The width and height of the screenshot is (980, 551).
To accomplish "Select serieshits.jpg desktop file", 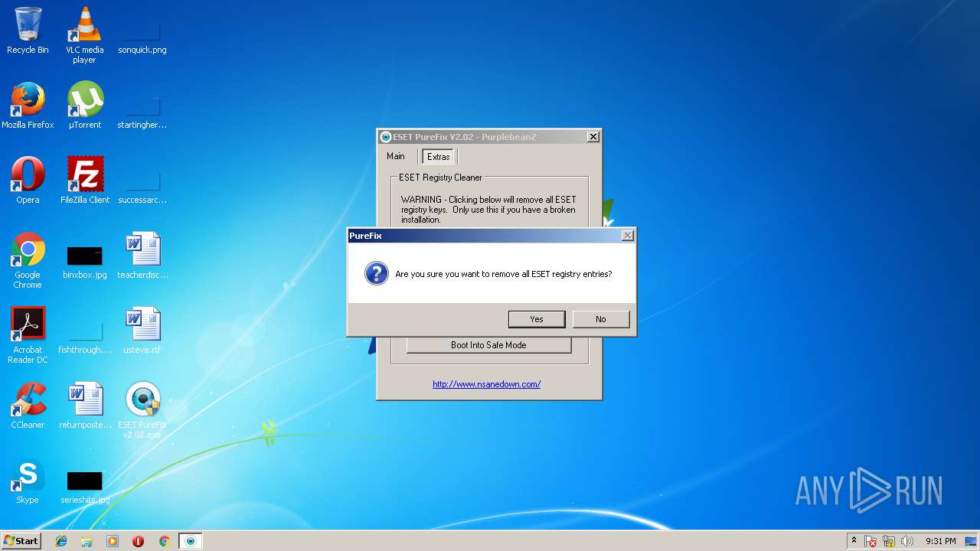I will pyautogui.click(x=85, y=487).
